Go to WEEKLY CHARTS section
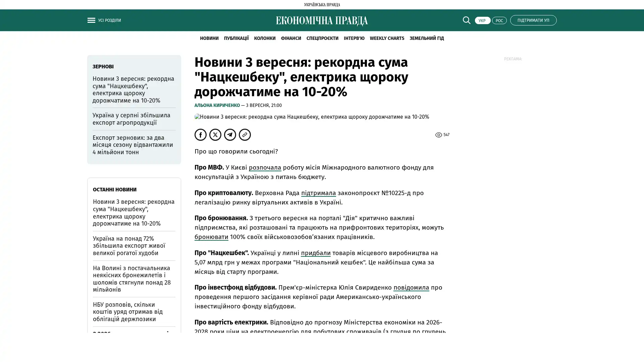 (387, 38)
